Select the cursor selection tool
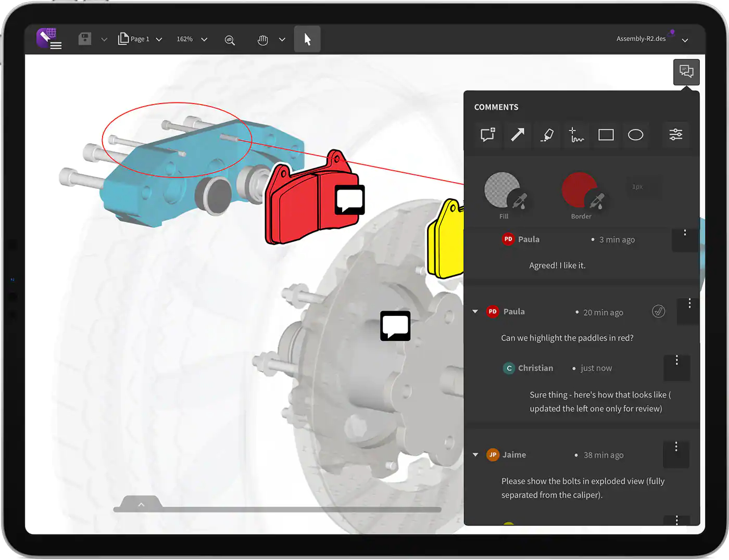 (x=307, y=39)
